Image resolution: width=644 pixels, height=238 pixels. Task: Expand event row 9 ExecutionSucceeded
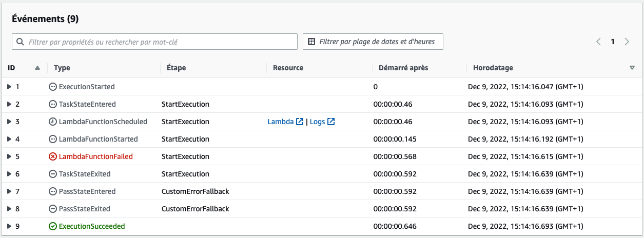click(x=9, y=226)
